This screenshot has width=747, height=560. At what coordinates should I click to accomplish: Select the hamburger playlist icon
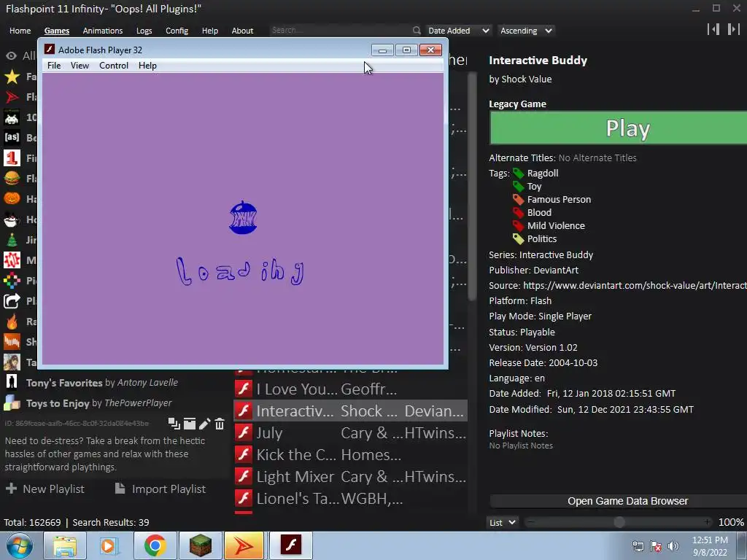point(12,179)
